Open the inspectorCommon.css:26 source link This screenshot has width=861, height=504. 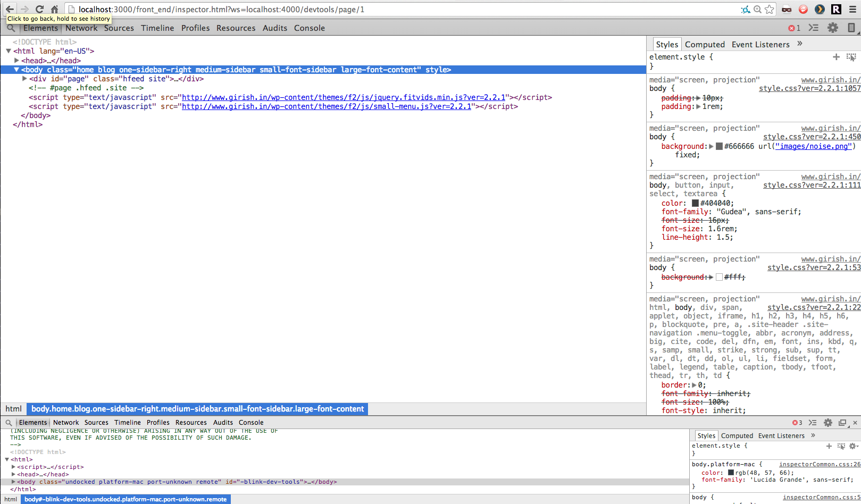click(x=820, y=464)
